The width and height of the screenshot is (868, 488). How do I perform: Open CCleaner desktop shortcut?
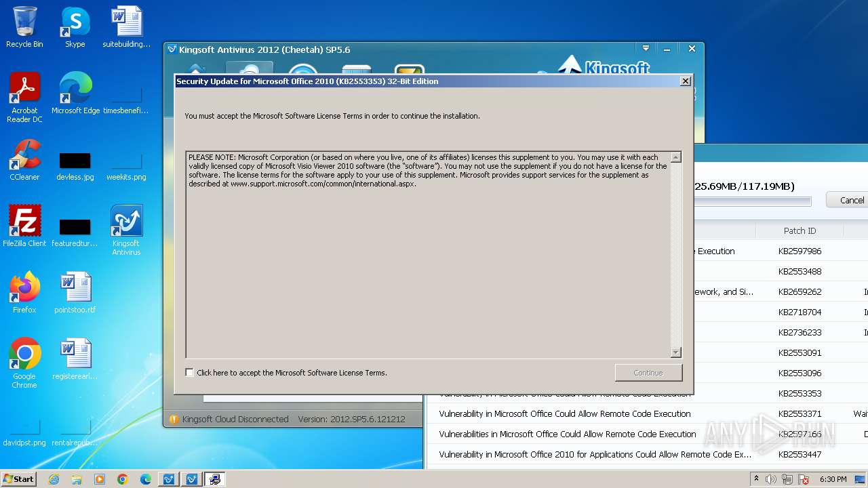(x=24, y=160)
